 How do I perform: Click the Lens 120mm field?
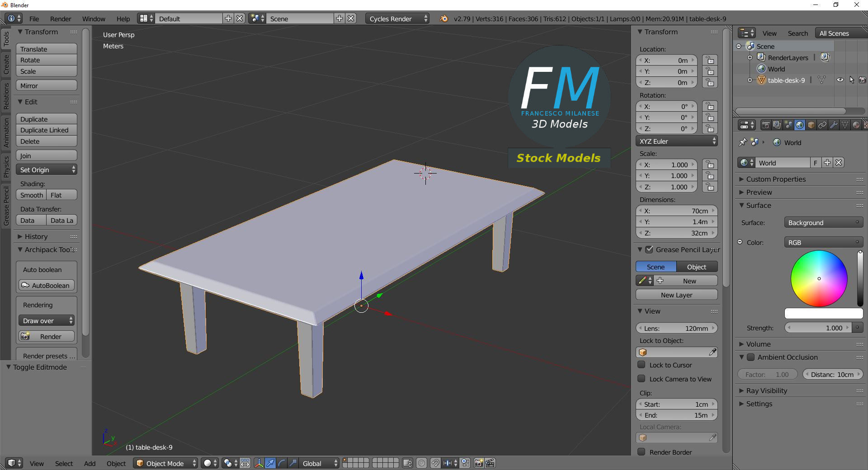pyautogui.click(x=677, y=328)
